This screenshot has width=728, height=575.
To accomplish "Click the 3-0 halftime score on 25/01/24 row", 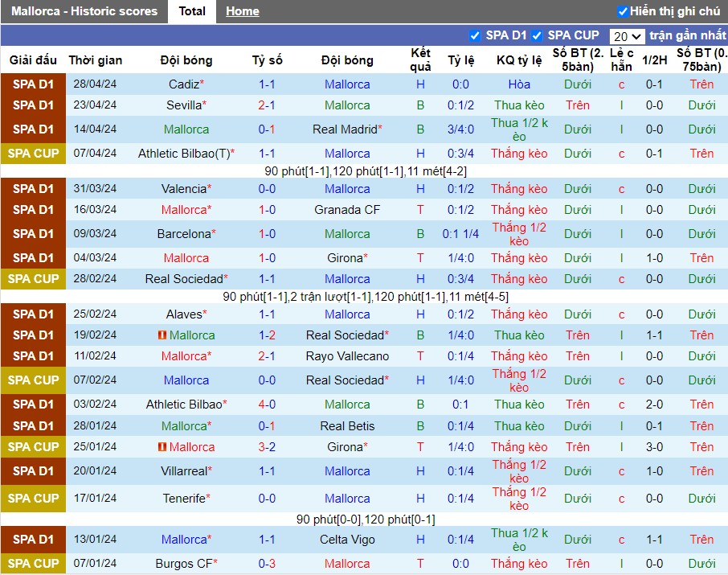I will [654, 447].
